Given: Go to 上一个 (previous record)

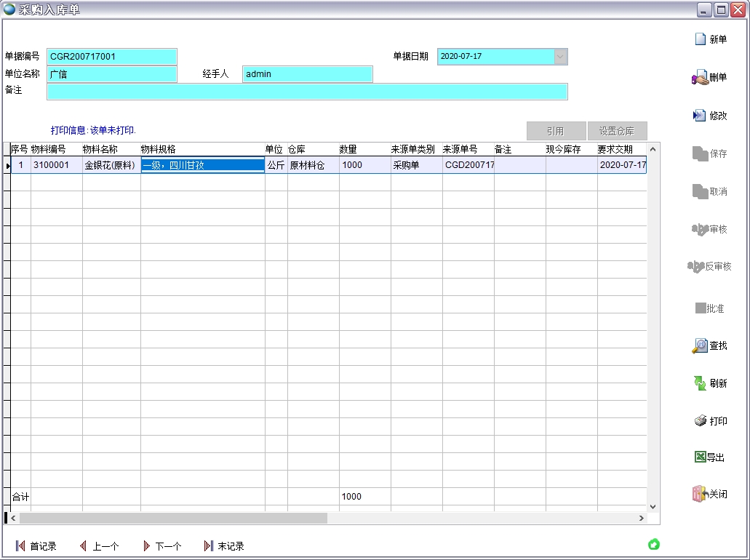Looking at the screenshot, I should (83, 546).
